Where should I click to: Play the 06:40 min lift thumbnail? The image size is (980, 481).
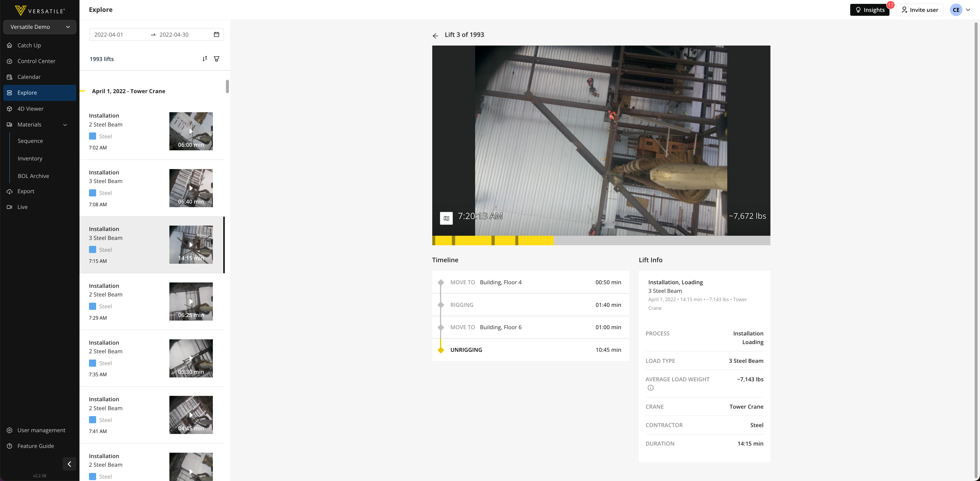[x=191, y=188]
